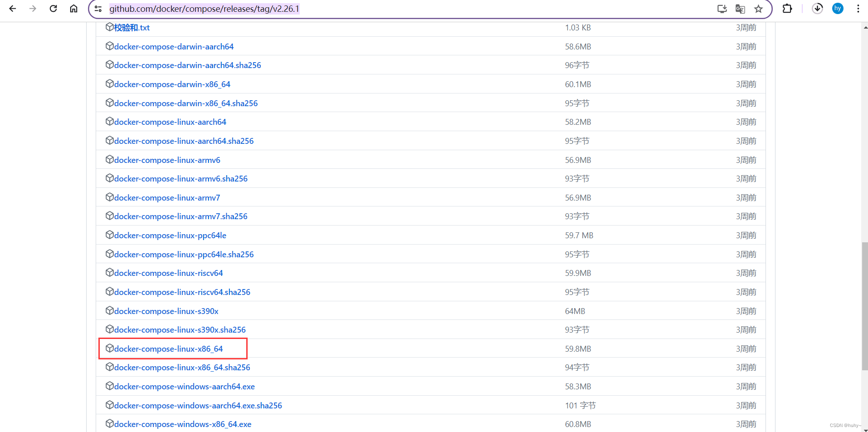Screen dimensions: 868x432
Task: Download docker-compose-linux-s390x.sha256
Action: (180, 330)
